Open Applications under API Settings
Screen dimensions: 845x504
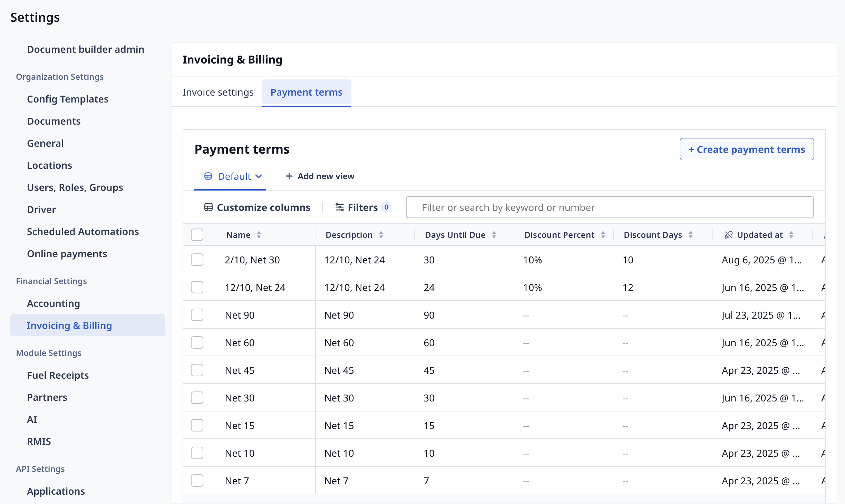click(x=56, y=491)
